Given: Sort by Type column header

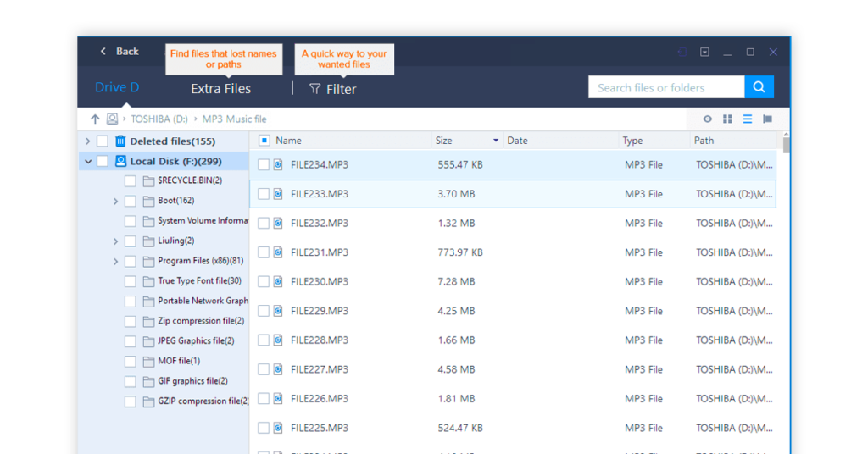Looking at the screenshot, I should click(632, 141).
